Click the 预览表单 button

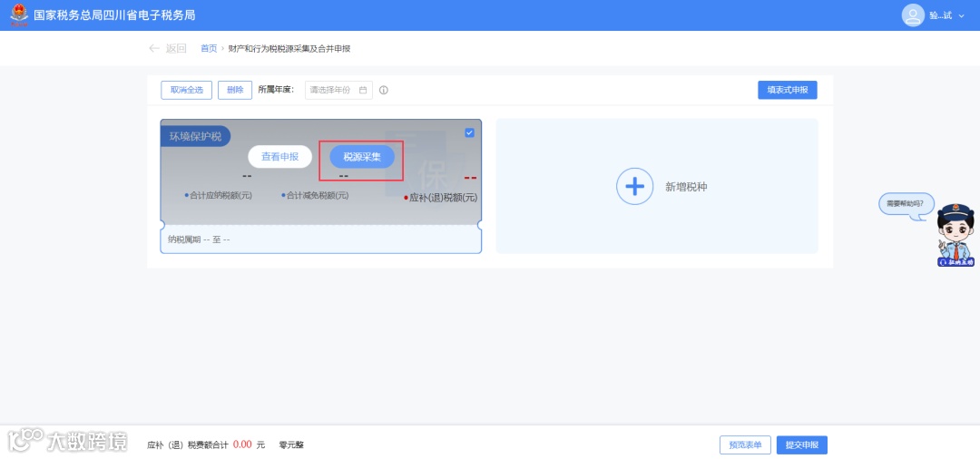pyautogui.click(x=745, y=445)
